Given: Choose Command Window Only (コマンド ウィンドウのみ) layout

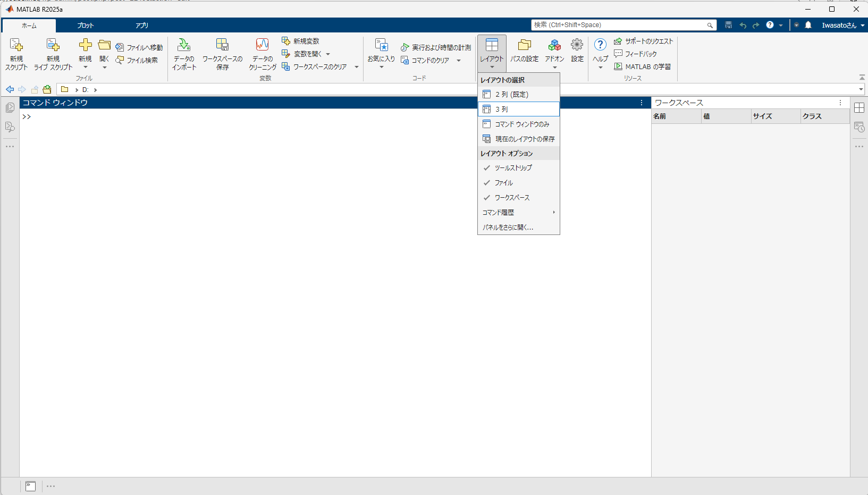Looking at the screenshot, I should pyautogui.click(x=521, y=124).
